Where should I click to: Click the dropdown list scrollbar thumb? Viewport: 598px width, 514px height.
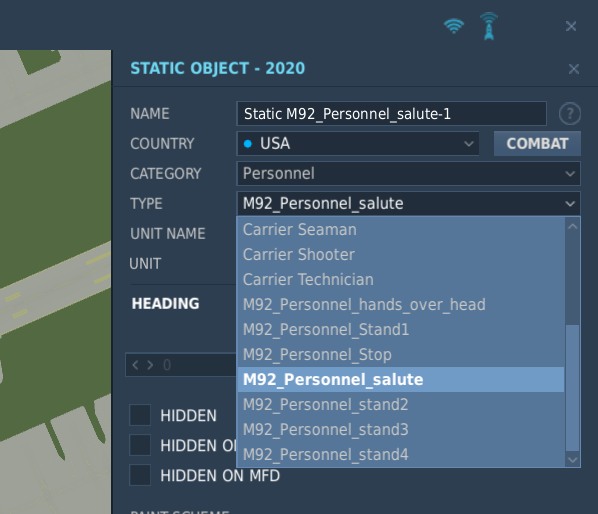[572, 388]
